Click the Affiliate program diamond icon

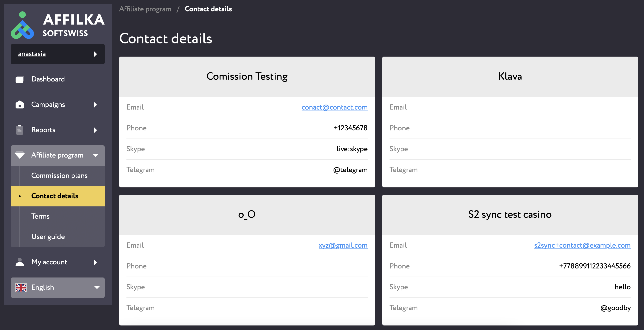[20, 155]
